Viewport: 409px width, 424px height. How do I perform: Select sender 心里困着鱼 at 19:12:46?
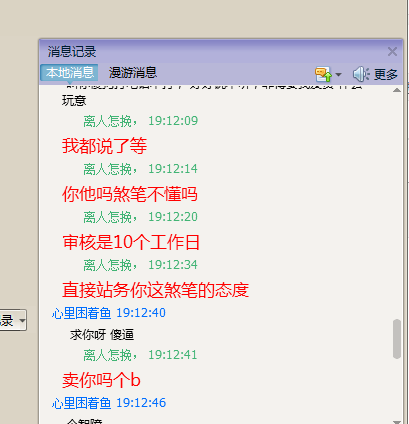tap(81, 403)
